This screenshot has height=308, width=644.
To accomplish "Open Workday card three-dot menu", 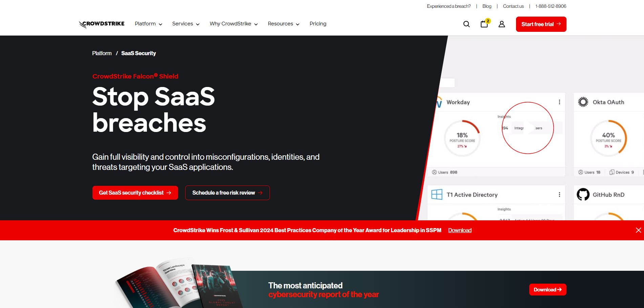I will [559, 102].
